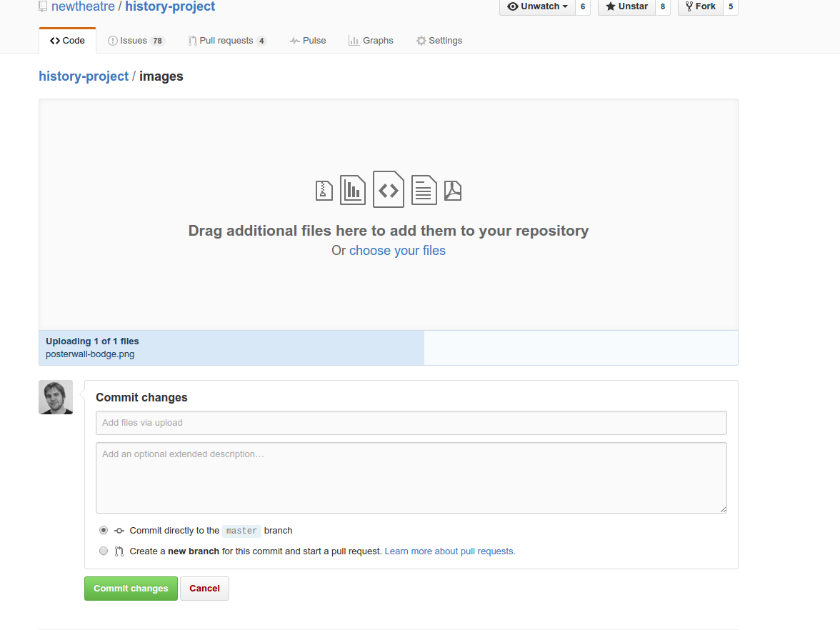Click the green Commit changes button
Screen dimensions: 840x630
pyautogui.click(x=131, y=589)
